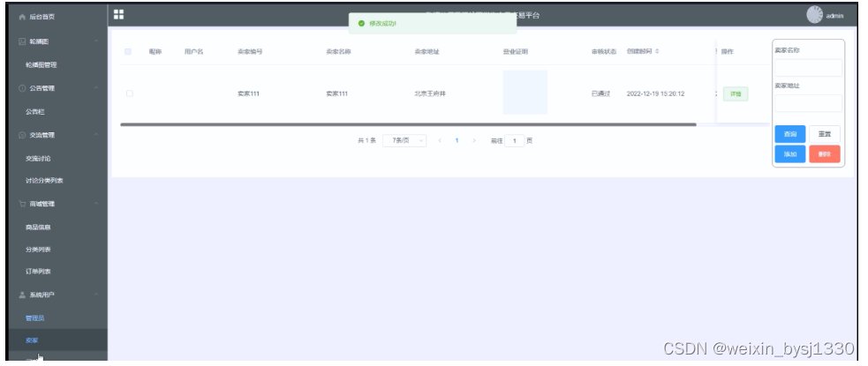The width and height of the screenshot is (868, 366).
Task: Open 后台首页 in the sidebar
Action: pos(42,17)
